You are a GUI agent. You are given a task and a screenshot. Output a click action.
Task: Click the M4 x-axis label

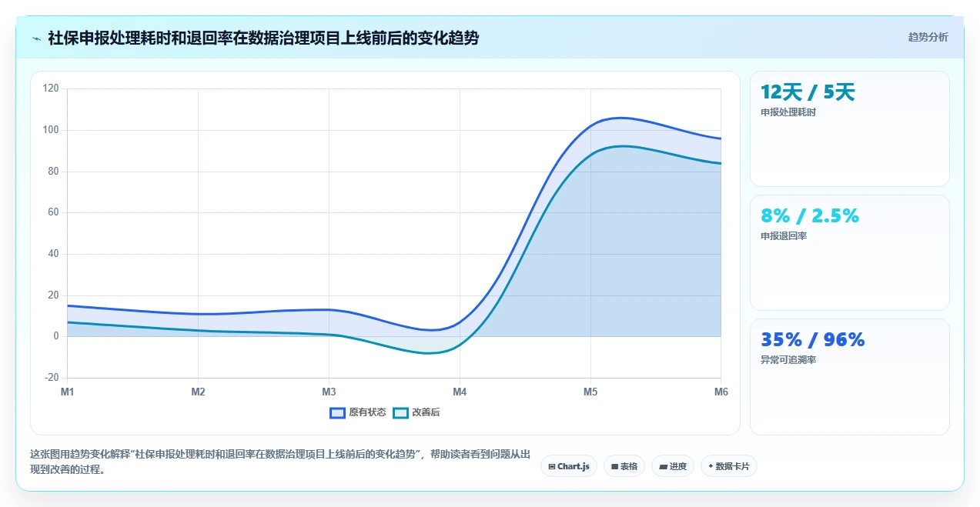click(x=460, y=392)
